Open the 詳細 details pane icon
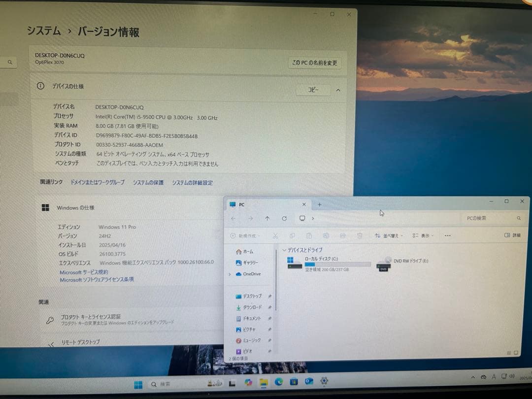This screenshot has width=532, height=399. 512,235
